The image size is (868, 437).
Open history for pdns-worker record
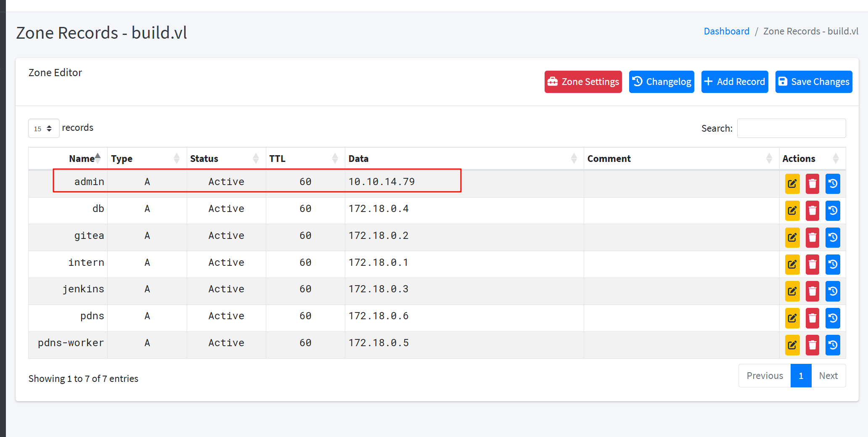832,345
